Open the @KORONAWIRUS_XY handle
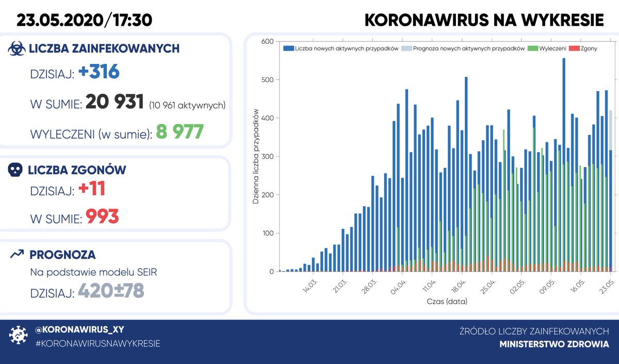The height and width of the screenshot is (364, 619). click(x=79, y=330)
